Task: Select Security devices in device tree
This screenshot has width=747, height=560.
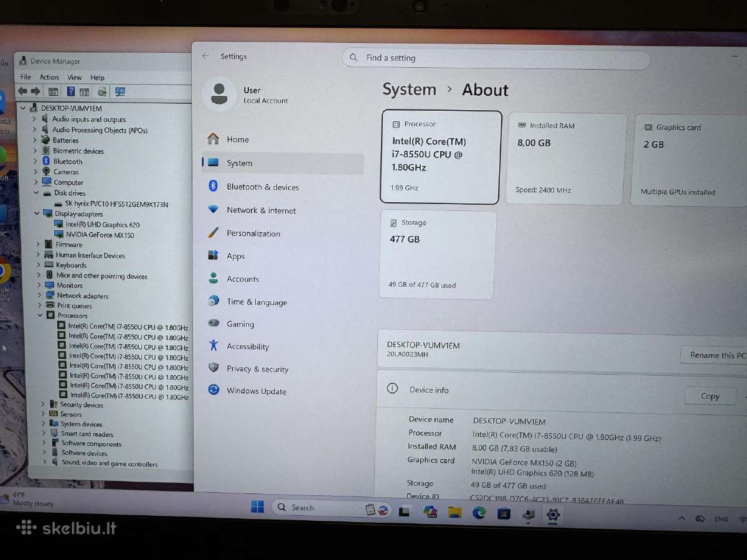Action: pyautogui.click(x=82, y=404)
